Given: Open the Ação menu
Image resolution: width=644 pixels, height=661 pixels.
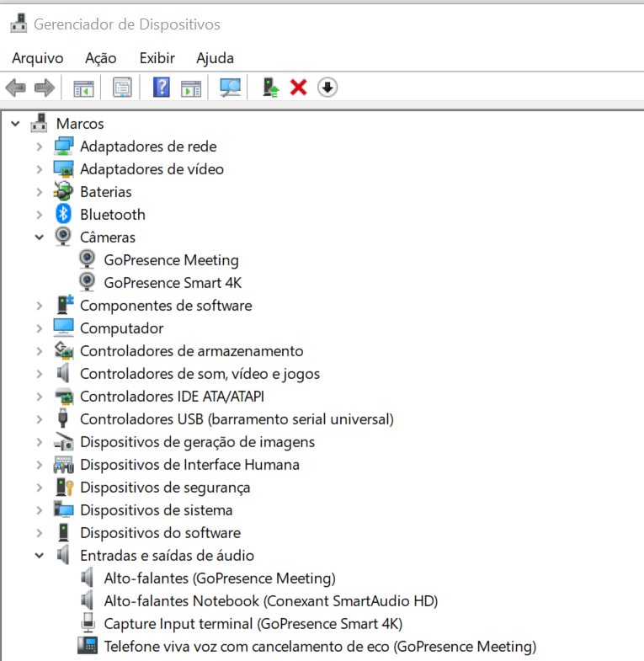Looking at the screenshot, I should click(x=101, y=58).
